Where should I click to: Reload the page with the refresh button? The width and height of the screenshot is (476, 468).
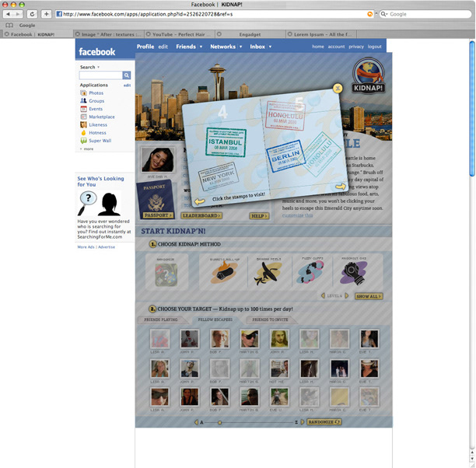pos(32,14)
